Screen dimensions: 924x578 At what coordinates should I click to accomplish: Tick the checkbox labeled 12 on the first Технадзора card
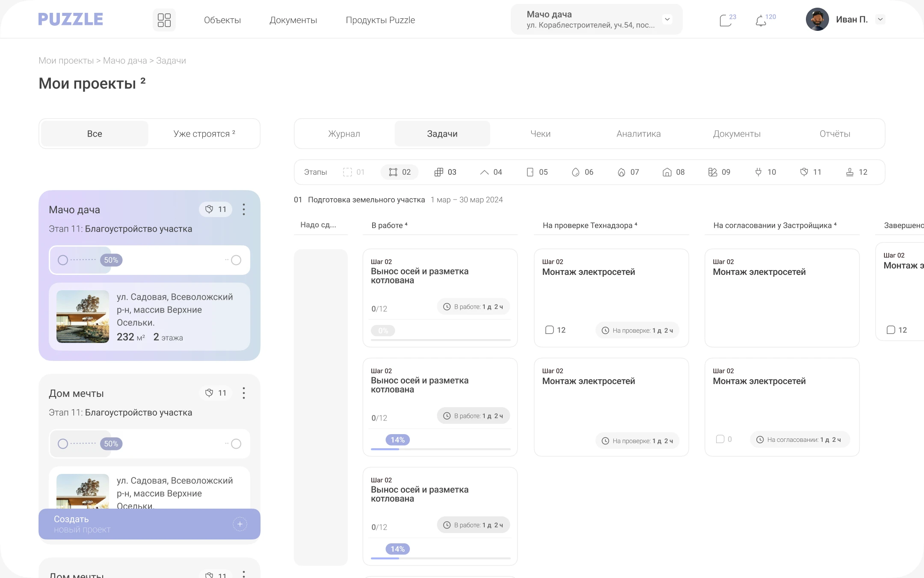point(550,330)
